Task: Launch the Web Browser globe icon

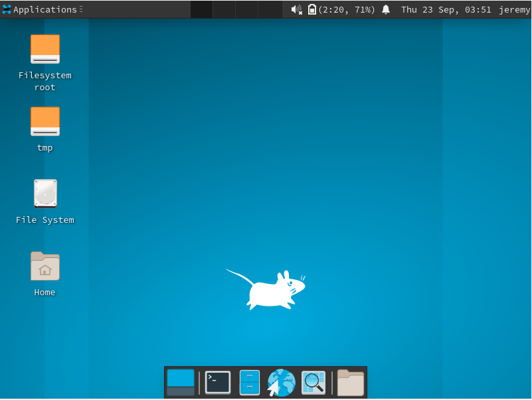Action: 281,383
